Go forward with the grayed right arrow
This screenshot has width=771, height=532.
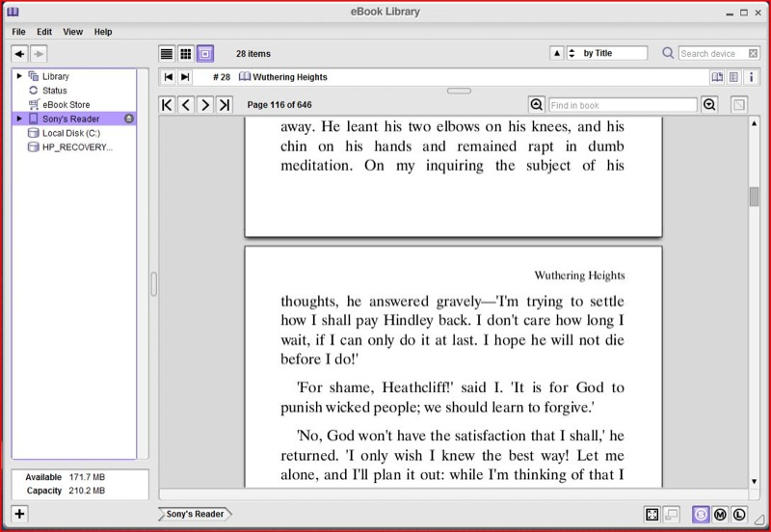[39, 54]
